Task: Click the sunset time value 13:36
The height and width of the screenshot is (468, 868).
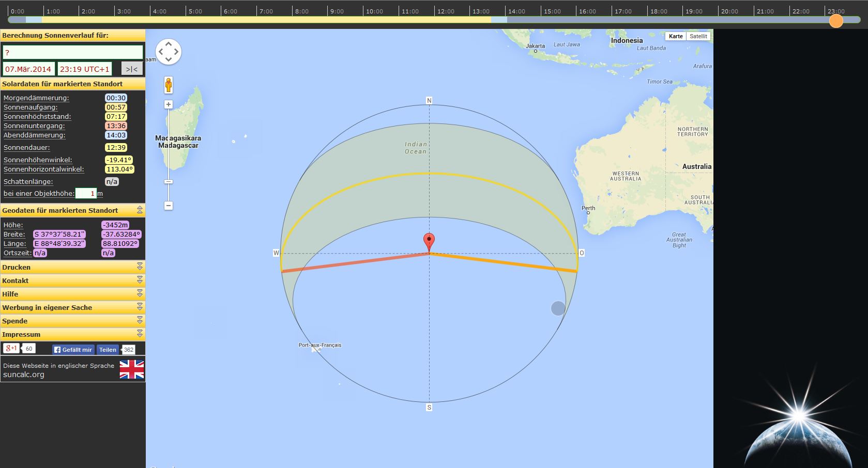Action: (116, 126)
